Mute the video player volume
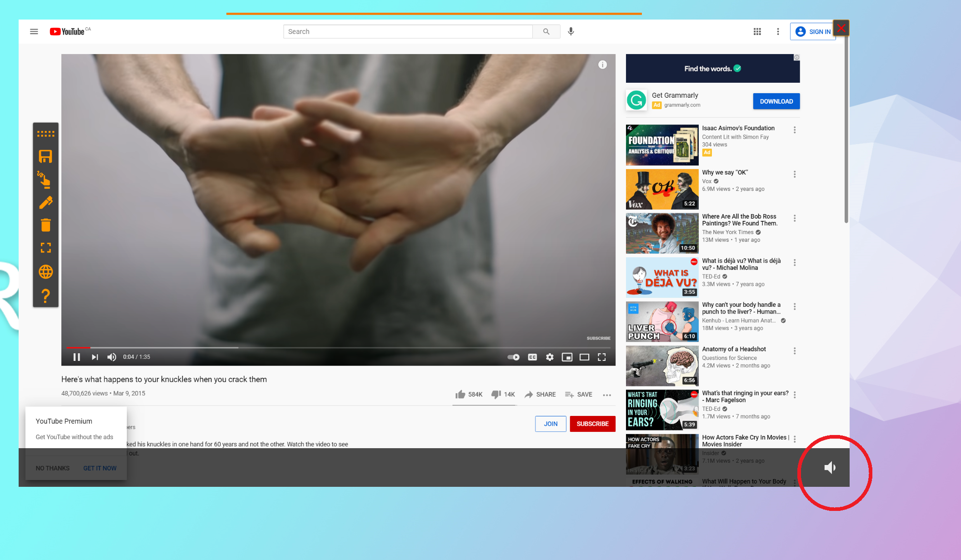 (x=112, y=357)
